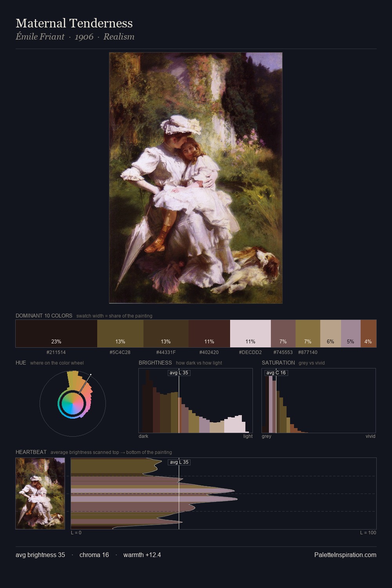Click the hue color wheel chart
Screen dimensions: 392x588
73,403
